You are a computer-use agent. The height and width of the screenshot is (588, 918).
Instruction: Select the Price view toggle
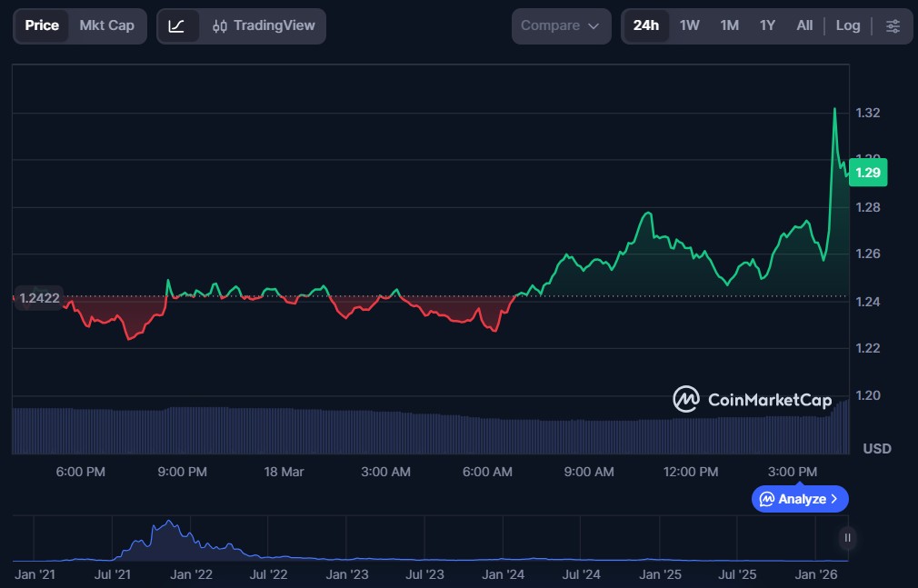42,26
